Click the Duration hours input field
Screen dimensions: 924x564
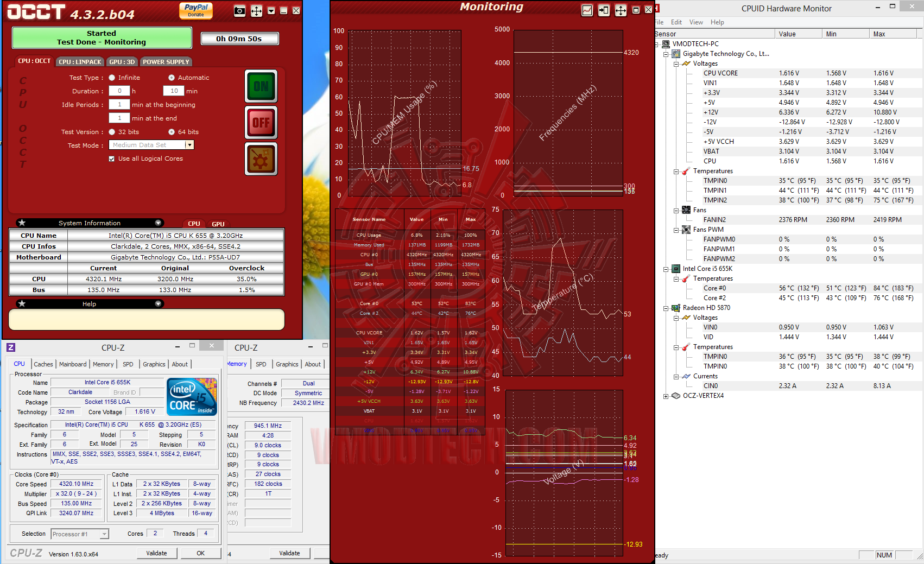click(119, 91)
